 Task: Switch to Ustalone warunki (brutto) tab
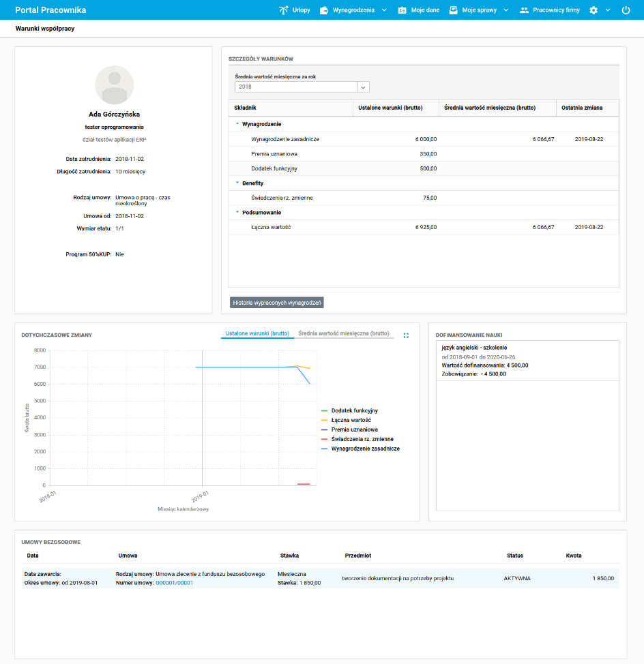[x=257, y=333]
